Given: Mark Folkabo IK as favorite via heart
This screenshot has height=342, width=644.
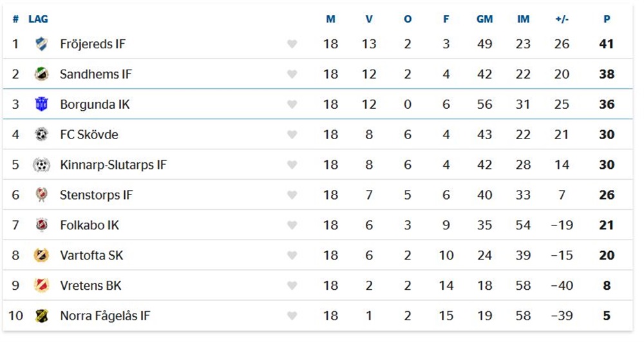Looking at the screenshot, I should click(x=292, y=225).
